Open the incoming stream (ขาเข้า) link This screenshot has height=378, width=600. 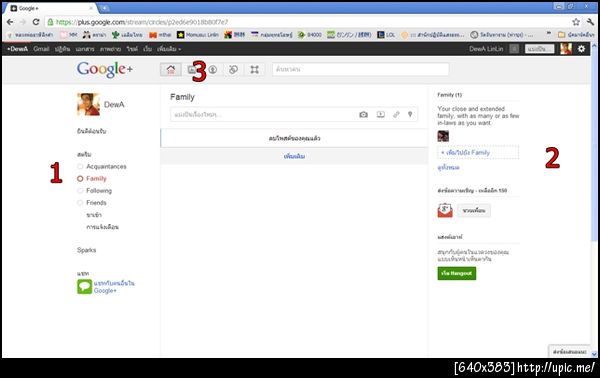point(94,215)
